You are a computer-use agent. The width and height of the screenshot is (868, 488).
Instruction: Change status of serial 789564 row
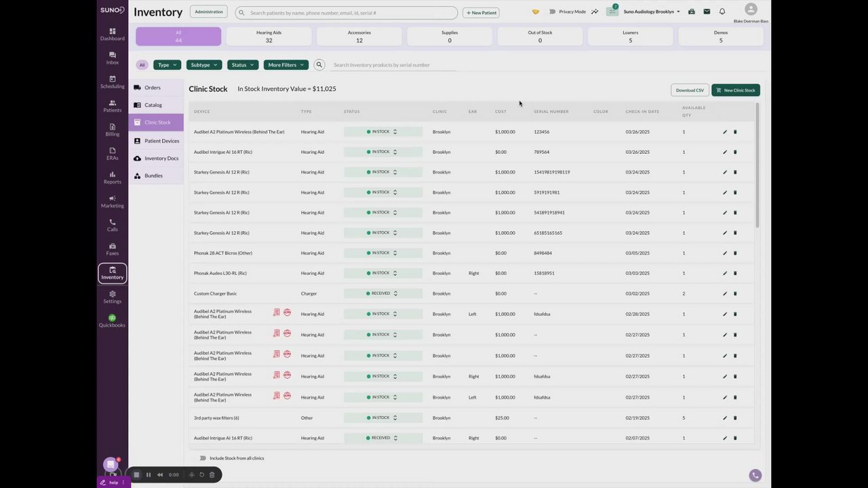click(x=382, y=152)
